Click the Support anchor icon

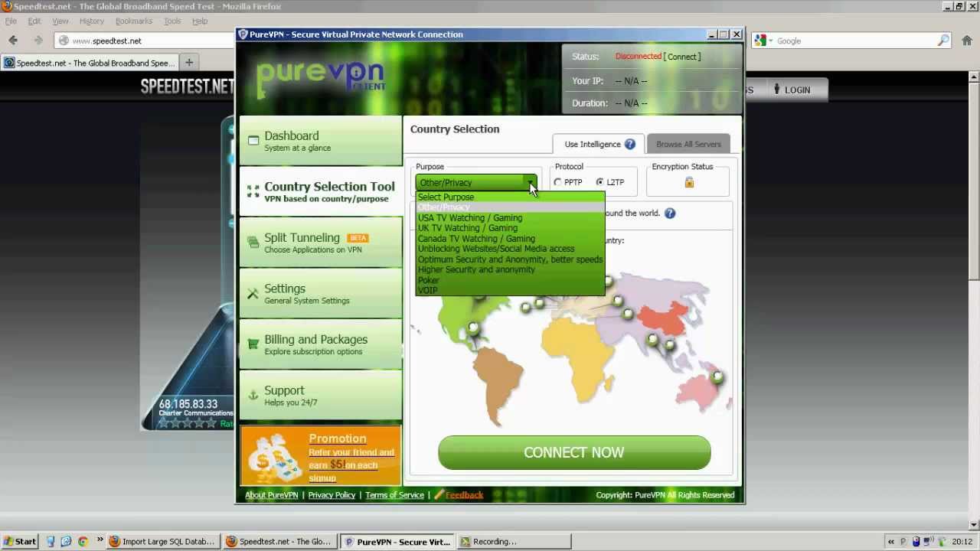(x=253, y=396)
